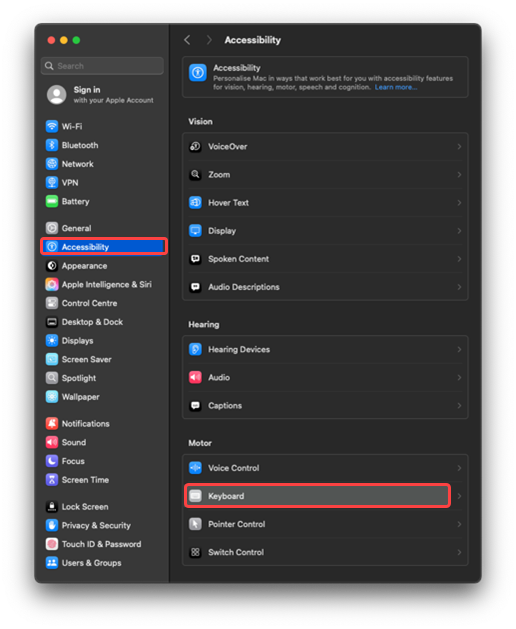Click the green full-screen window button
The image size is (516, 629).
pyautogui.click(x=76, y=40)
